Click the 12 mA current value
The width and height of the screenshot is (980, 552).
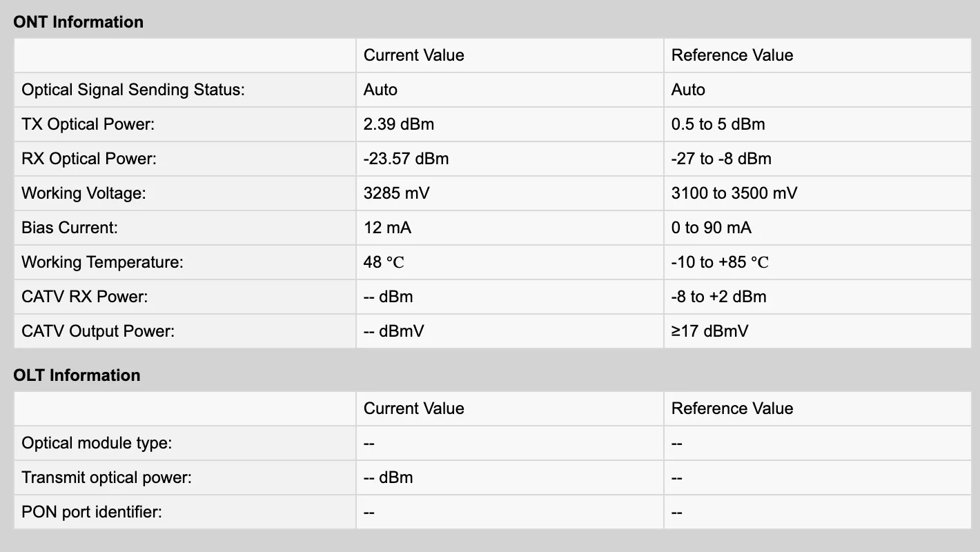[x=387, y=228]
